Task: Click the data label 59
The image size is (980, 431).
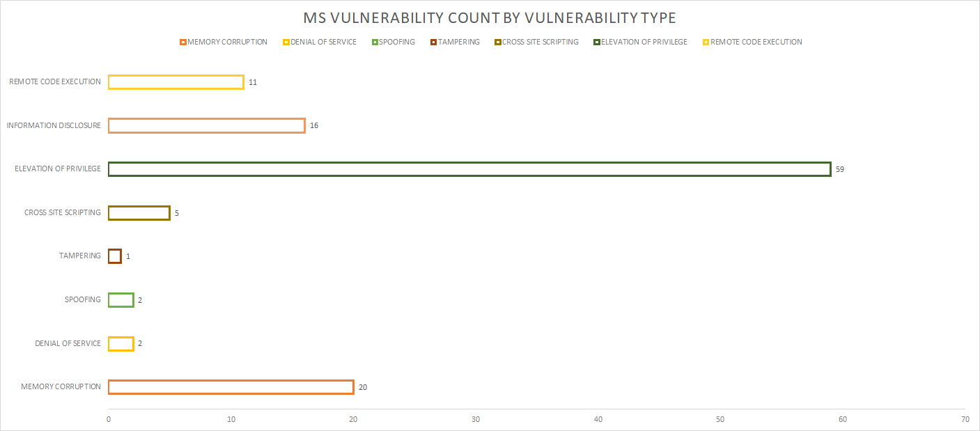Action: pos(840,169)
